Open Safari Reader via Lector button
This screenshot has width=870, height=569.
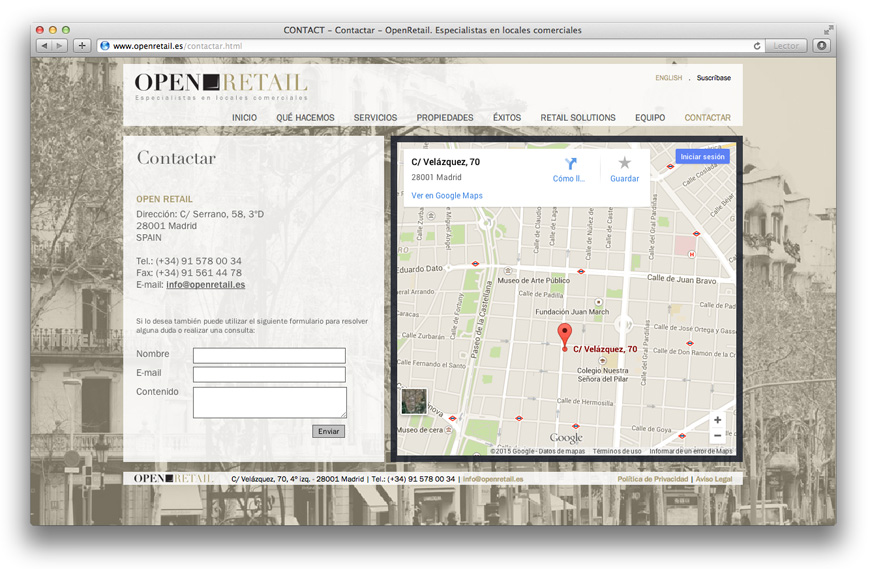786,46
